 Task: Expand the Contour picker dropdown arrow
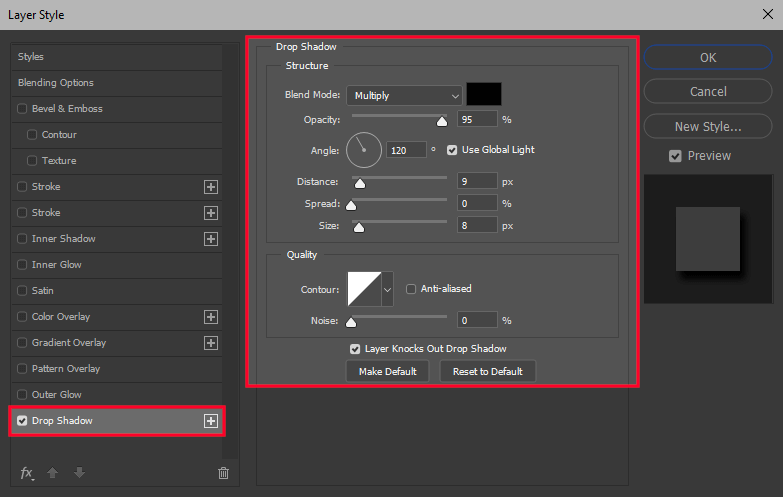[388, 290]
